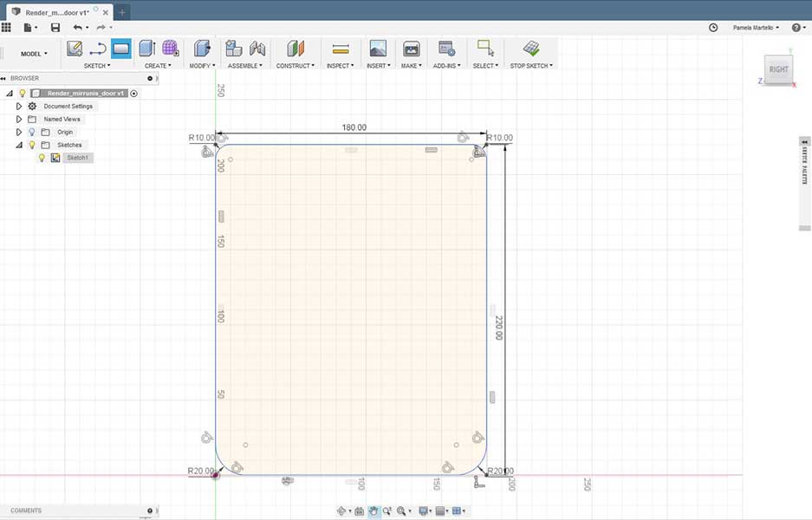Expand the Origin folder node
The image size is (812, 520).
(19, 132)
